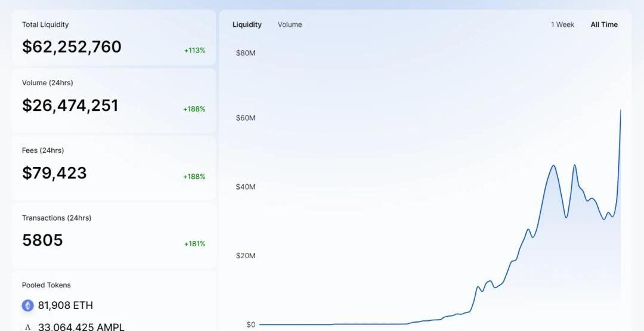The height and width of the screenshot is (331, 644).
Task: Click the latest peak of the liquidity chart
Action: [620, 110]
